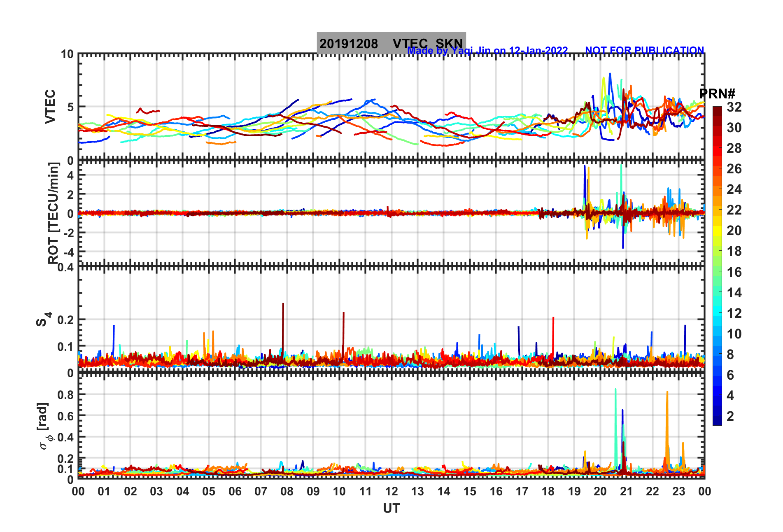Click colorbar tick label "22"

pyautogui.click(x=734, y=210)
